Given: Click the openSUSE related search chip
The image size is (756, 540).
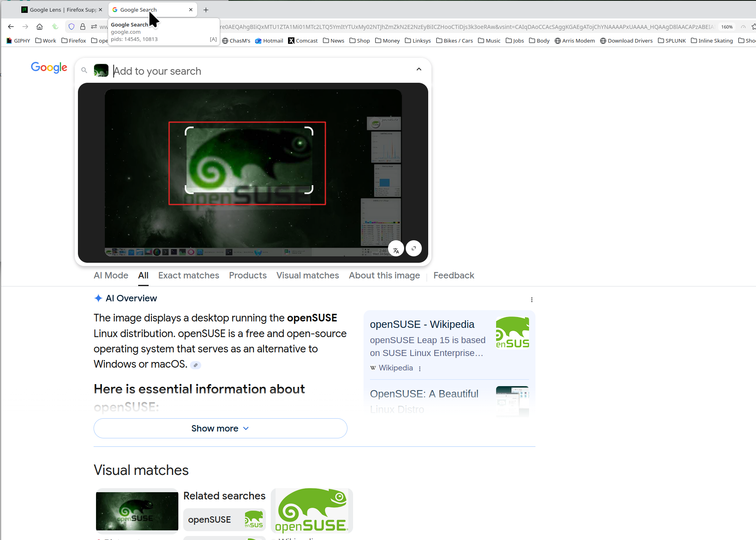Looking at the screenshot, I should 224,520.
